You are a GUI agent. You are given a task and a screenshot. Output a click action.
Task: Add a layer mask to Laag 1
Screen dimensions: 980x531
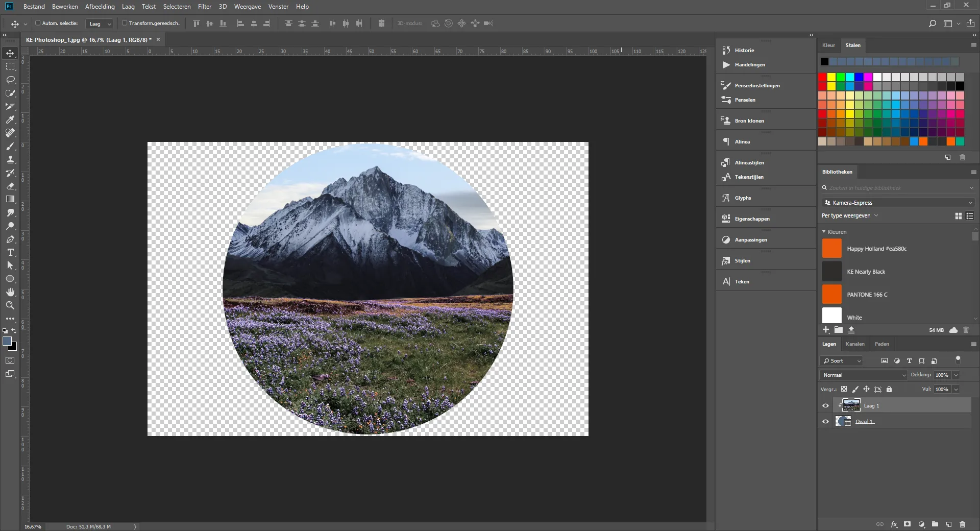point(907,524)
